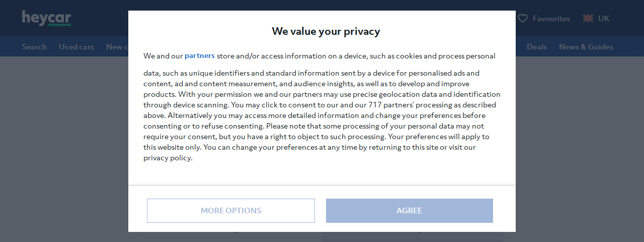Click the blank gap between the dialog buttons
Screen dimensions: 644x242
pyautogui.click(x=320, y=211)
